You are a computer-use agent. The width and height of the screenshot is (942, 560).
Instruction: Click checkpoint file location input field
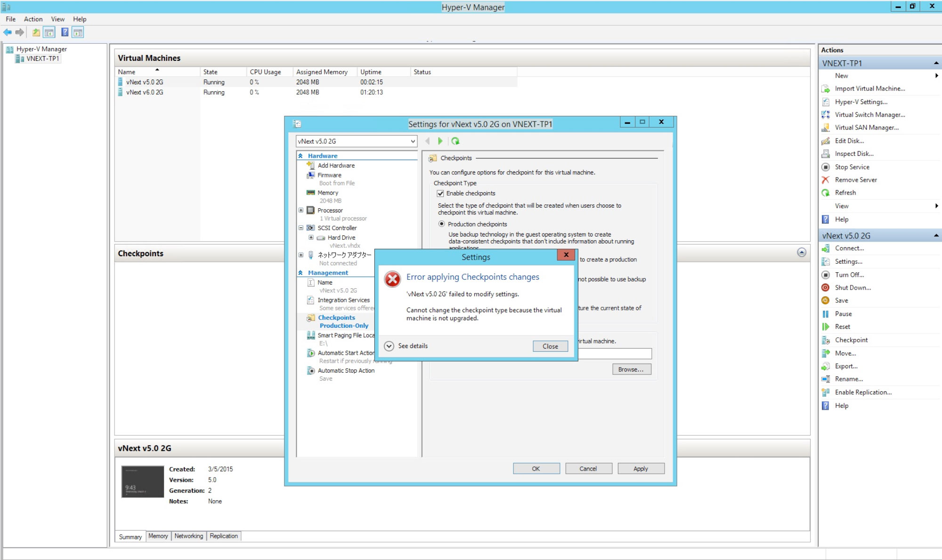click(x=615, y=354)
